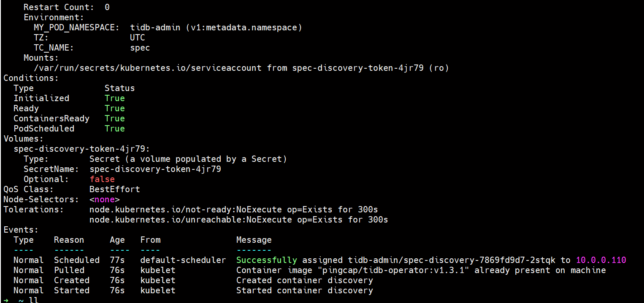Click the "BestEffort" QoS Class value

114,189
